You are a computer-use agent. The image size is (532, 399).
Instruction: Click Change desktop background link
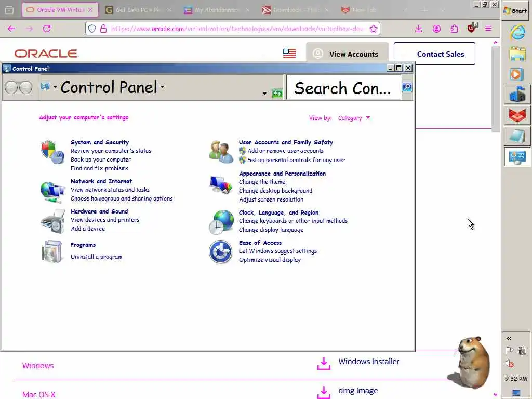click(x=275, y=191)
